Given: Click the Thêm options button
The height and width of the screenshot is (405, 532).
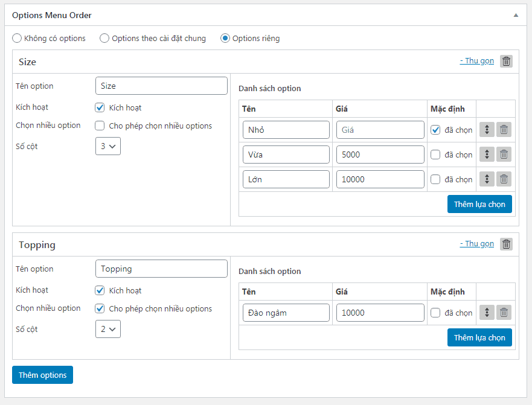Looking at the screenshot, I should pos(42,375).
